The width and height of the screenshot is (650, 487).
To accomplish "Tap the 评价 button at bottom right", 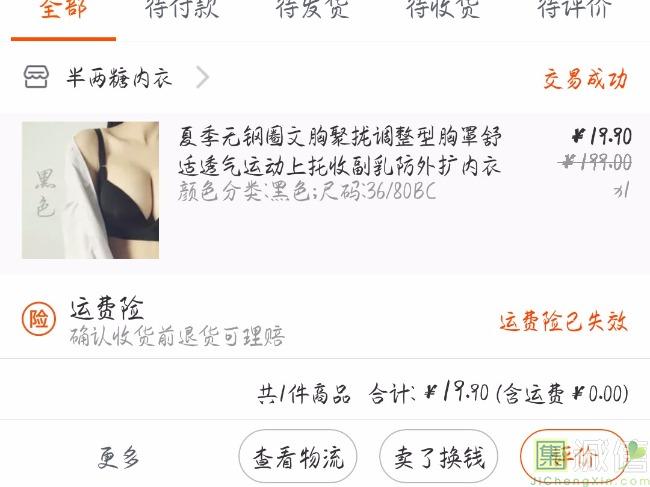I will [x=574, y=457].
